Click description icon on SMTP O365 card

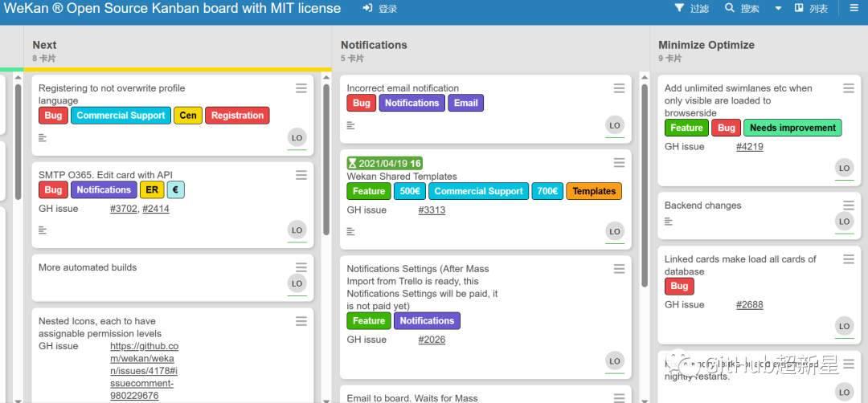(43, 230)
